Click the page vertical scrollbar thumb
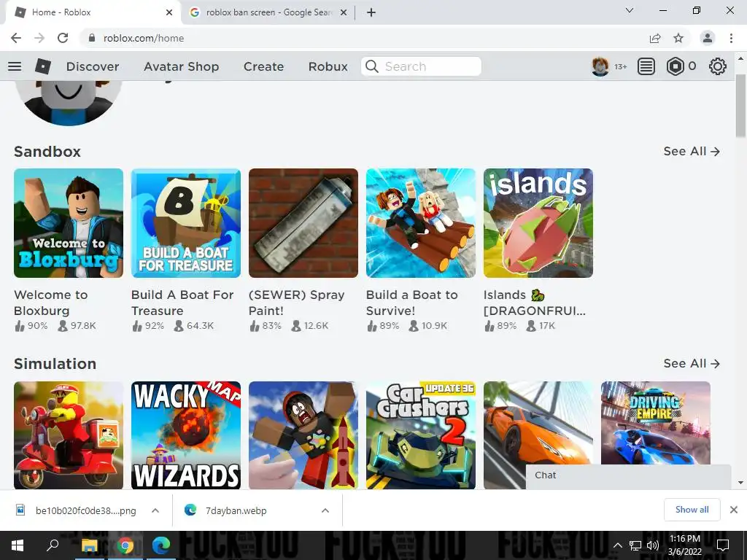The height and width of the screenshot is (560, 747). [740, 105]
